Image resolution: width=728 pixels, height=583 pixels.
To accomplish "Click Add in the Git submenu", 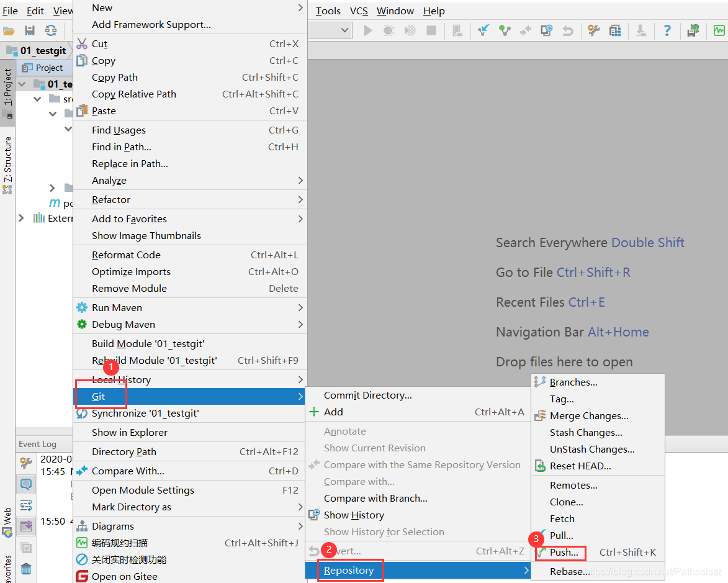I will [x=418, y=412].
